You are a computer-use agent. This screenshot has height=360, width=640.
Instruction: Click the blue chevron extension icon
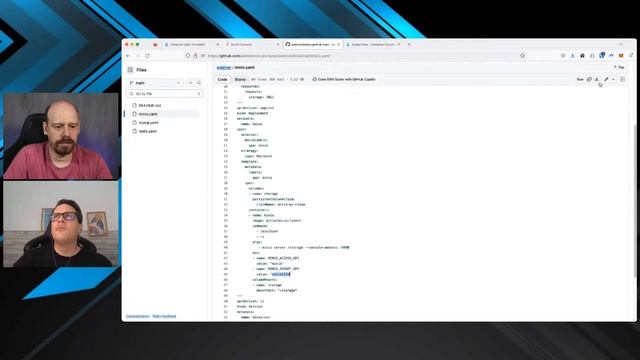pyautogui.click(x=611, y=56)
